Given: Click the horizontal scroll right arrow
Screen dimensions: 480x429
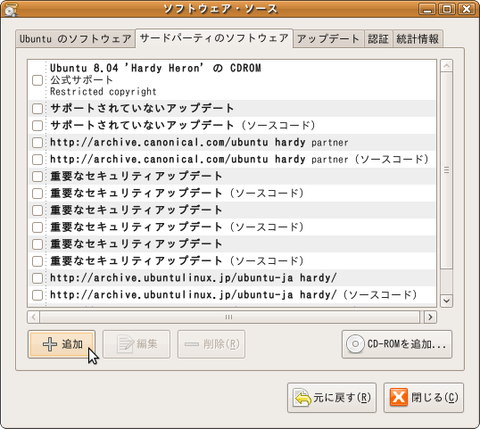Looking at the screenshot, I should pyautogui.click(x=430, y=317).
